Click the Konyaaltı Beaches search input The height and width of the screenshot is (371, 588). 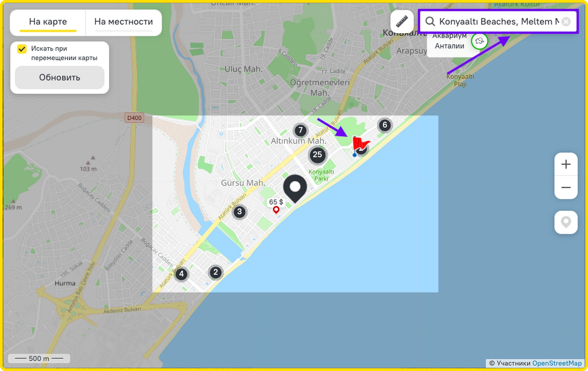click(498, 22)
